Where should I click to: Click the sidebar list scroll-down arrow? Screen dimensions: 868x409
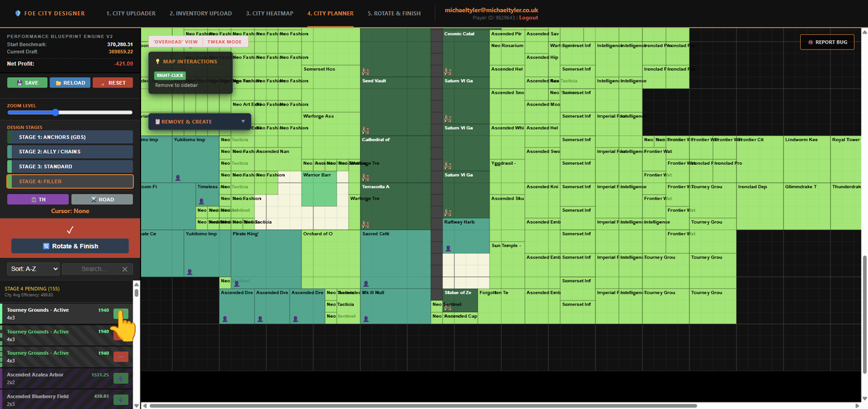click(x=137, y=404)
